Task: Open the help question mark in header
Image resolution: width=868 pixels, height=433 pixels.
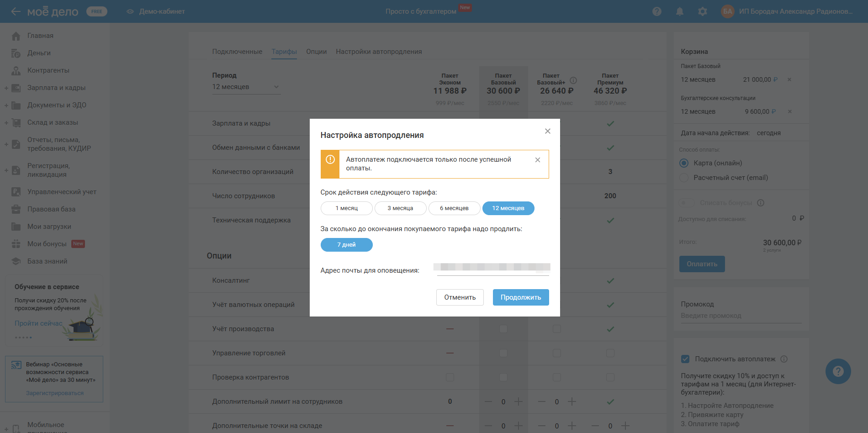Action: coord(657,11)
